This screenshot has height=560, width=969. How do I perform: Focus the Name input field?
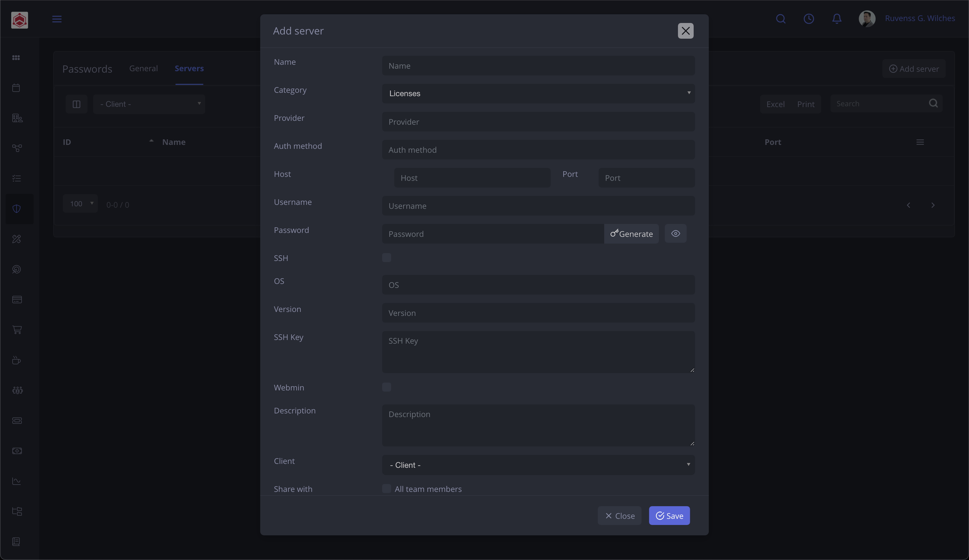[538, 66]
